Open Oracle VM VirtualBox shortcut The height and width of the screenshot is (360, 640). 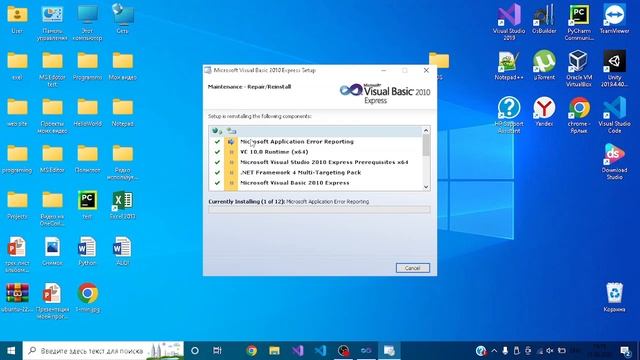pyautogui.click(x=579, y=68)
